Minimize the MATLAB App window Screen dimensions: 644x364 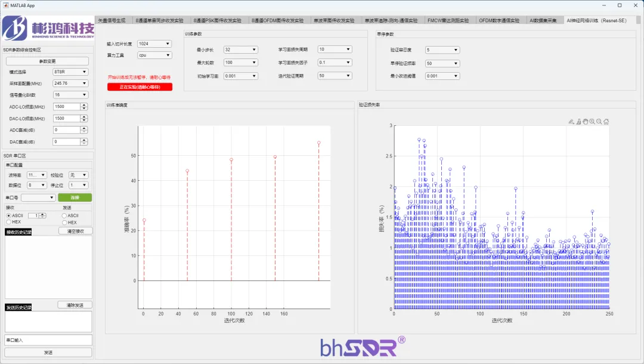coord(604,5)
